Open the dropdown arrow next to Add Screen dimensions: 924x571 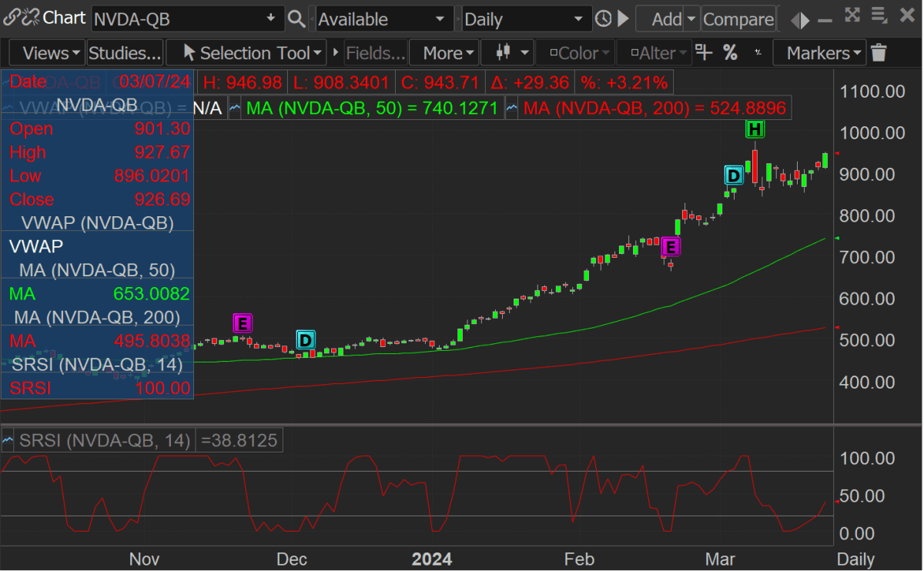click(x=691, y=18)
